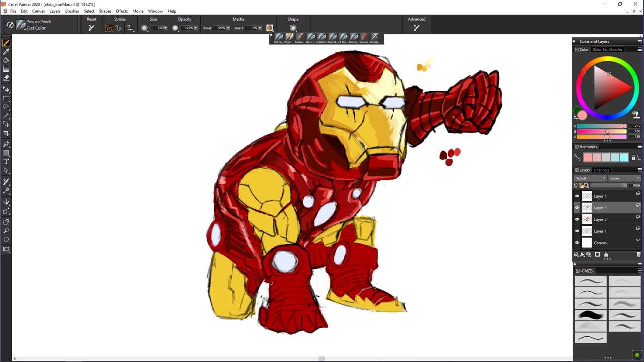Viewport: 644px width, 362px height.
Task: Choose the Freehand Strokes icon
Action: 109,28
